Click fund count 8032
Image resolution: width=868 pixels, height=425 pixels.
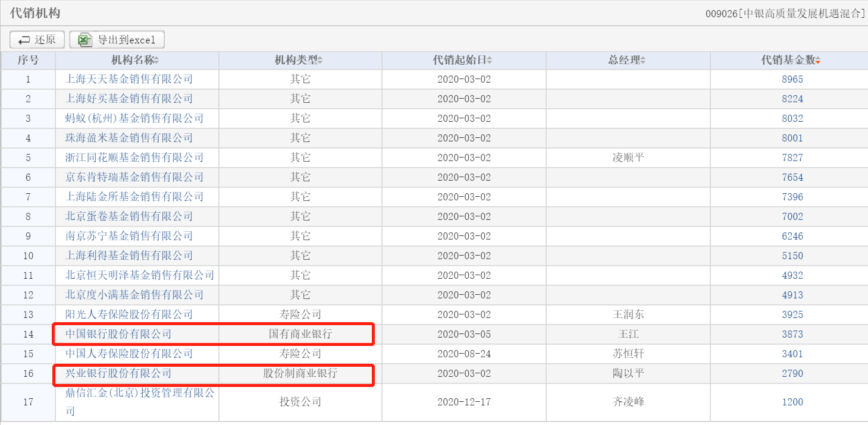(792, 118)
